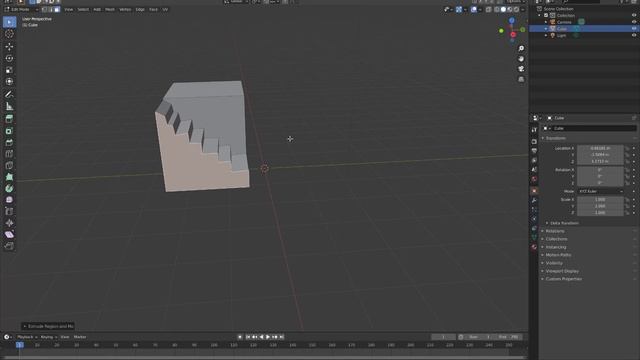The image size is (640, 360).
Task: Toggle X-ray display mode
Action: click(x=489, y=9)
